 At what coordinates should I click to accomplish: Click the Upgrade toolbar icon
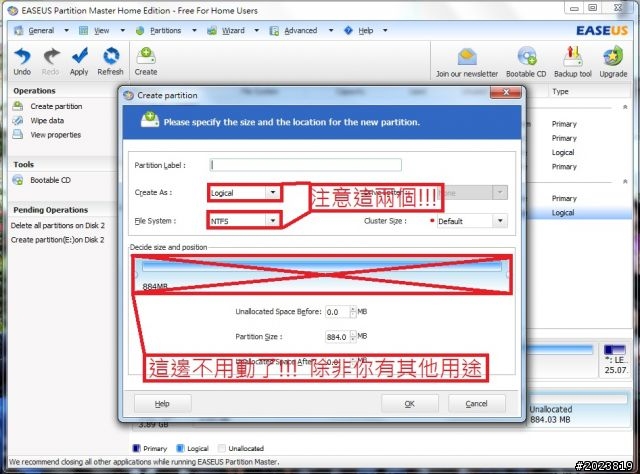pos(613,57)
